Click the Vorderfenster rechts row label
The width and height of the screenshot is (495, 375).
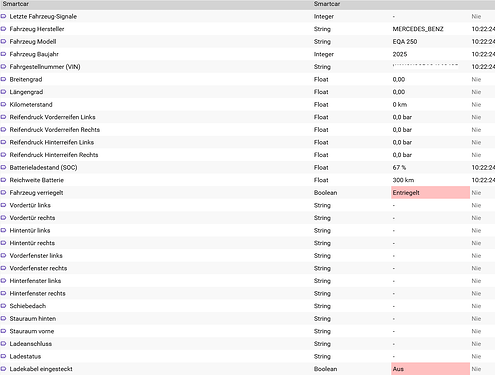[38, 268]
